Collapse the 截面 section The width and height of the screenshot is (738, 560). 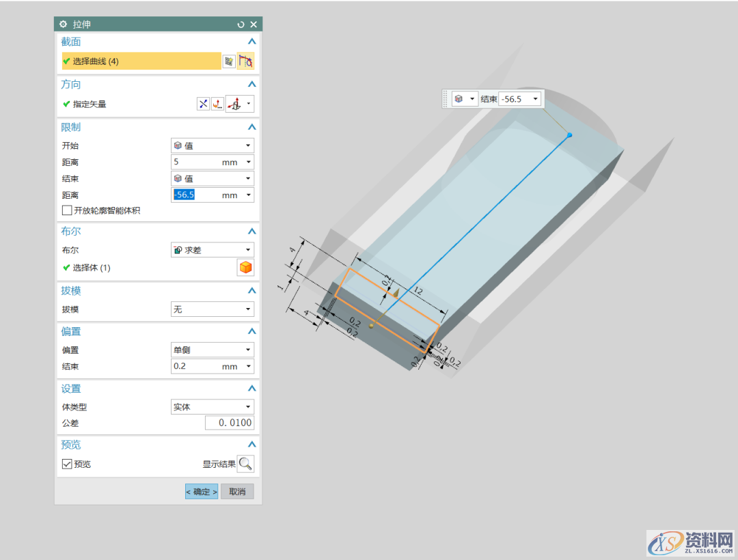(x=251, y=42)
